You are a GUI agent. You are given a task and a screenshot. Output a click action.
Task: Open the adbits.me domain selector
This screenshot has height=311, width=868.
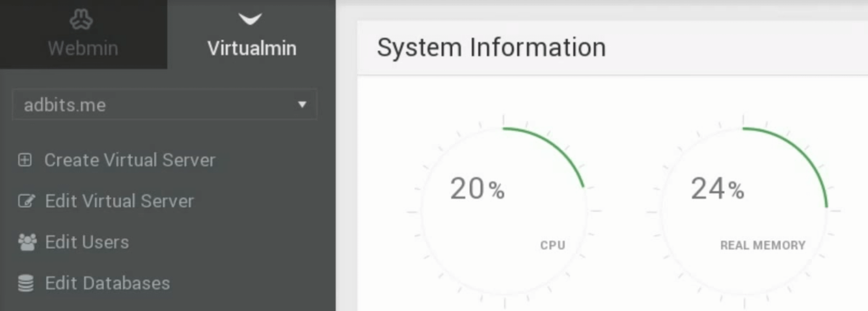[x=157, y=105]
